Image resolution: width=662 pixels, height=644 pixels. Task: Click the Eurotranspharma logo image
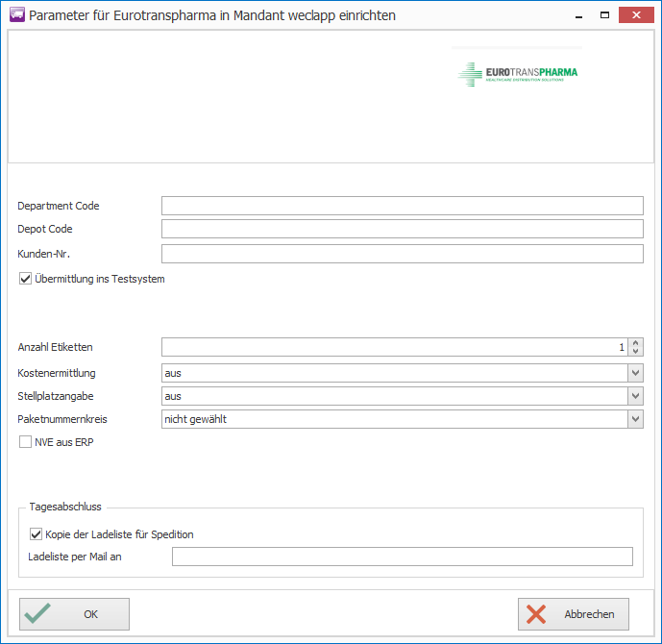coord(518,73)
